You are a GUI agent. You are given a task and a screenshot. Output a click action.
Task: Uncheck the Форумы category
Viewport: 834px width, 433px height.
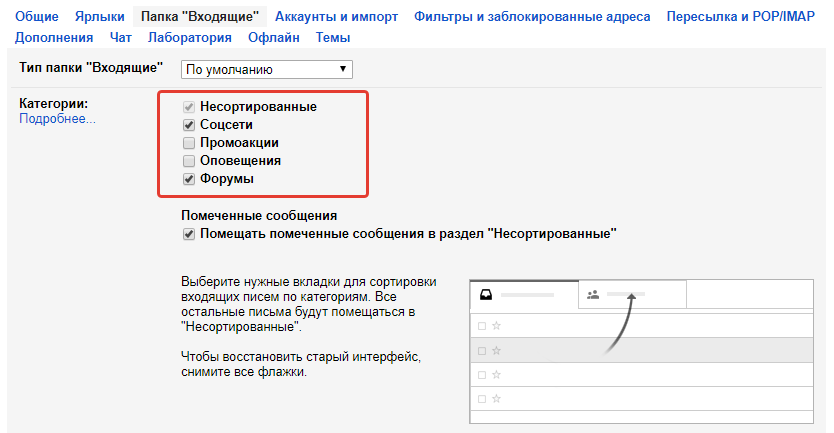pyautogui.click(x=188, y=179)
